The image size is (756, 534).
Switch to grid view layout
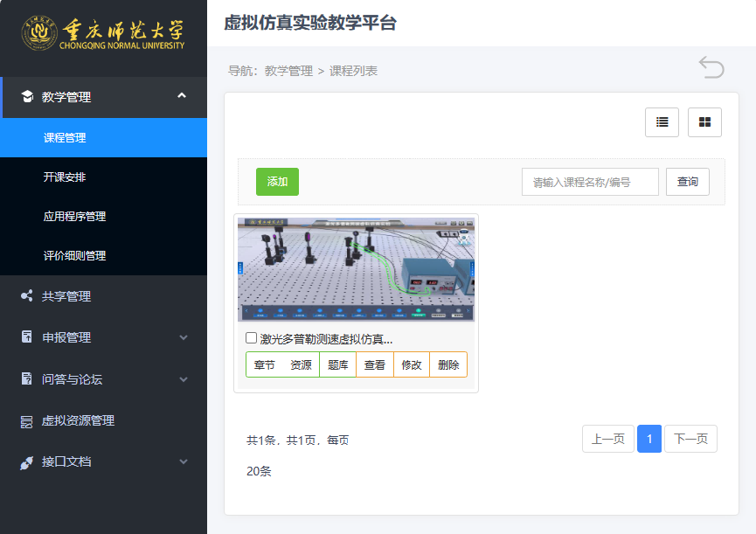704,122
